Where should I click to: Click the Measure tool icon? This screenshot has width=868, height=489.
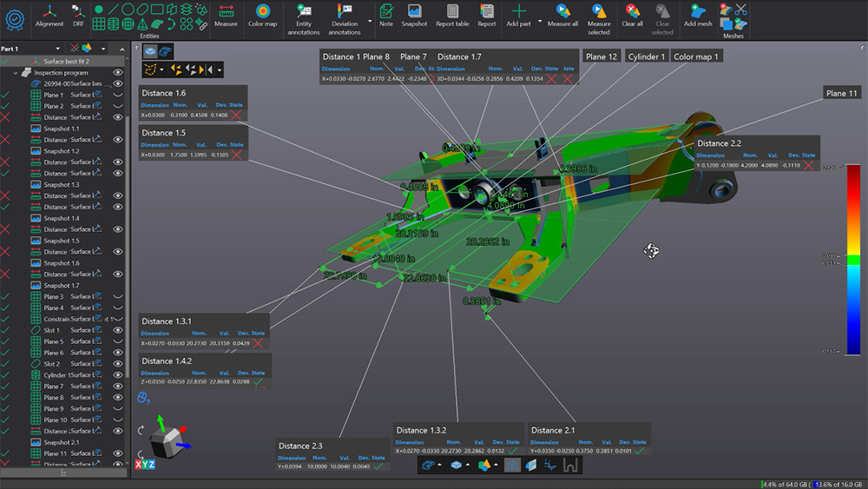(x=226, y=16)
